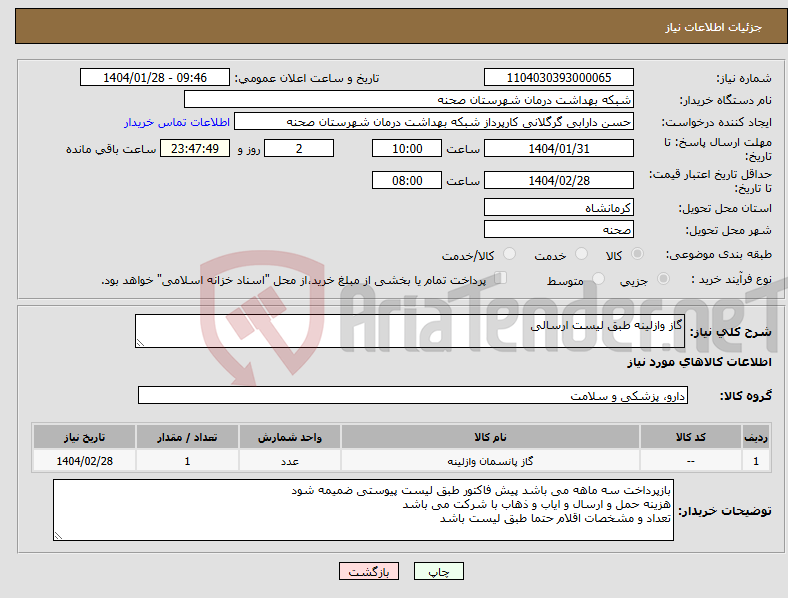Viewport: 788px width, 598px height.
Task: Click the تاریخ نیاز column header
Action: pos(84,437)
